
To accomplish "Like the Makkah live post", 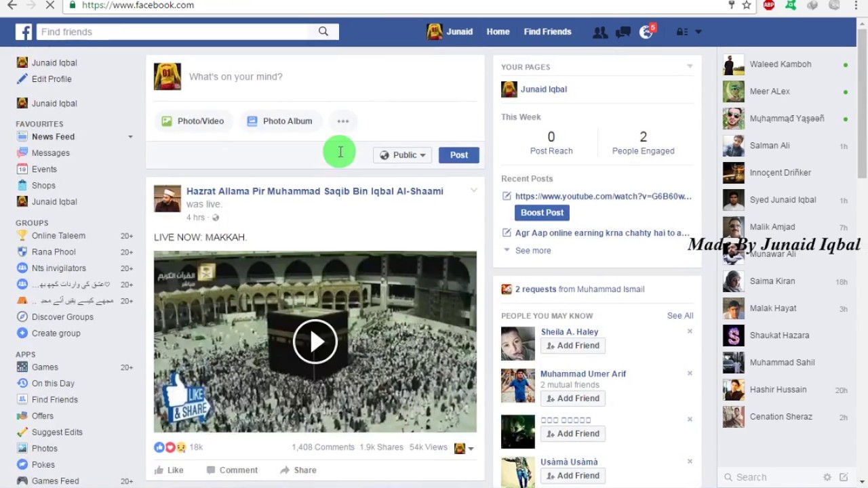I will pyautogui.click(x=169, y=470).
